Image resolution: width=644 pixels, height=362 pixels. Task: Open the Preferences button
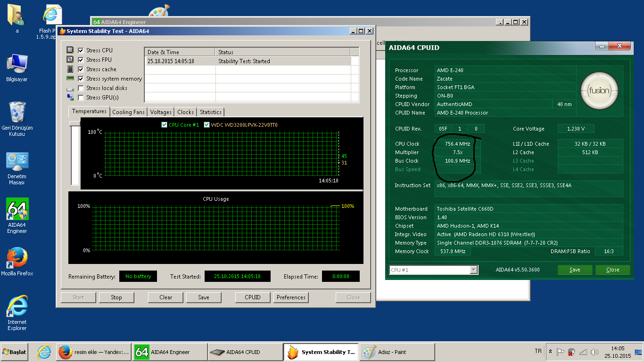(291, 297)
